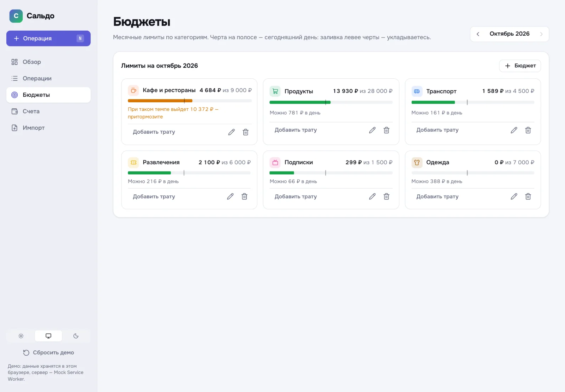Click Добавить трату under Транспорт
Image resolution: width=565 pixels, height=392 pixels.
pos(438,130)
